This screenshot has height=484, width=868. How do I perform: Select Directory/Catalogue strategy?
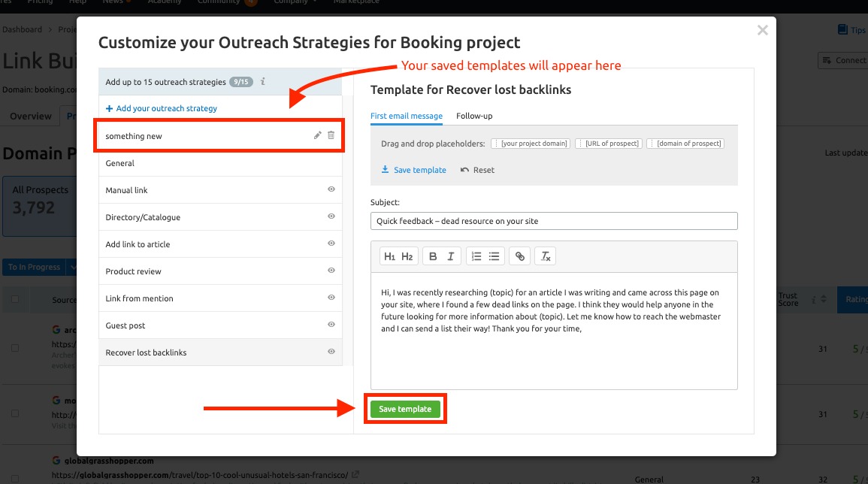tap(220, 217)
